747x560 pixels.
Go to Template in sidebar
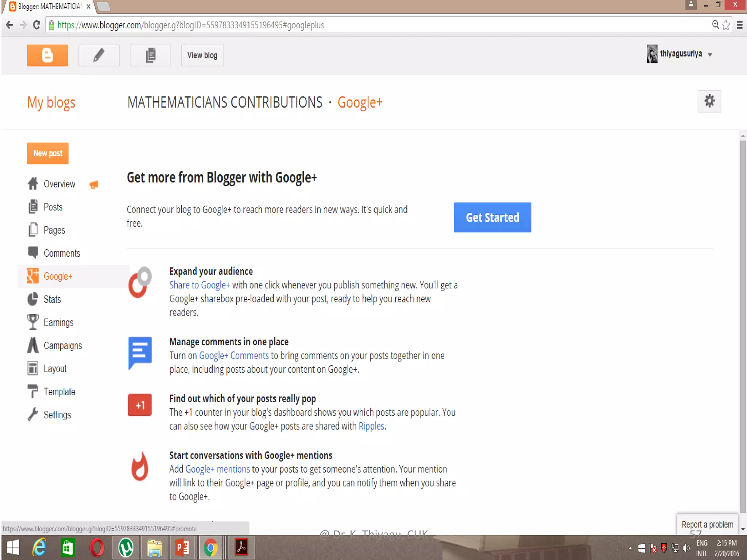(59, 392)
